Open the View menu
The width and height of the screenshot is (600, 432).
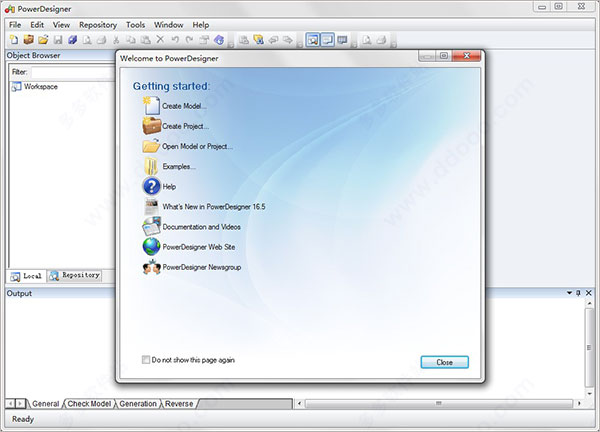[61, 25]
